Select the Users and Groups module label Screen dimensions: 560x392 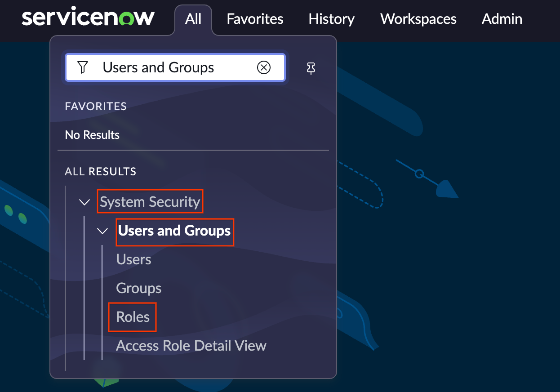point(174,231)
